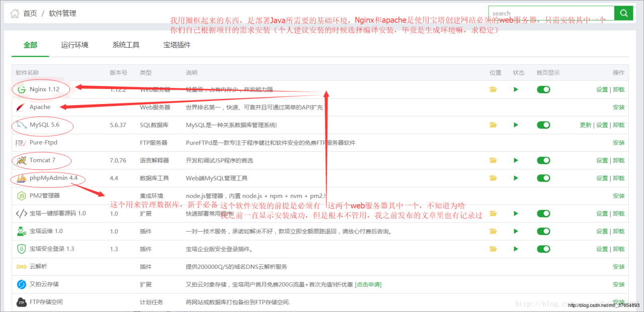Click the MySQL running status play icon
This screenshot has height=312, width=644.
click(x=516, y=125)
